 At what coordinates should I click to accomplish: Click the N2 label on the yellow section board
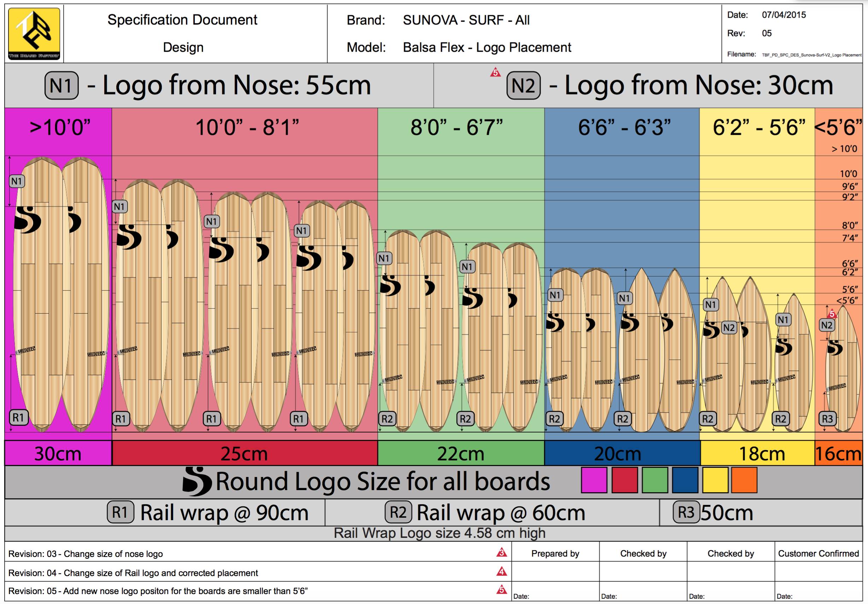point(728,327)
